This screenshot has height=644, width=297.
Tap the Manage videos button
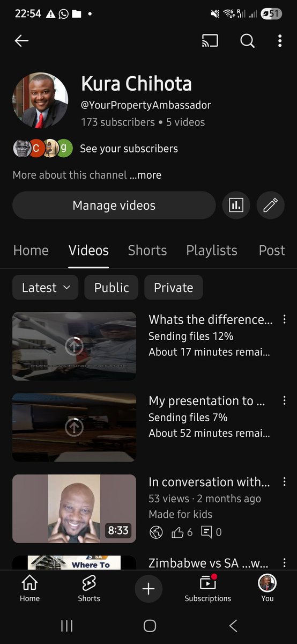(x=114, y=205)
